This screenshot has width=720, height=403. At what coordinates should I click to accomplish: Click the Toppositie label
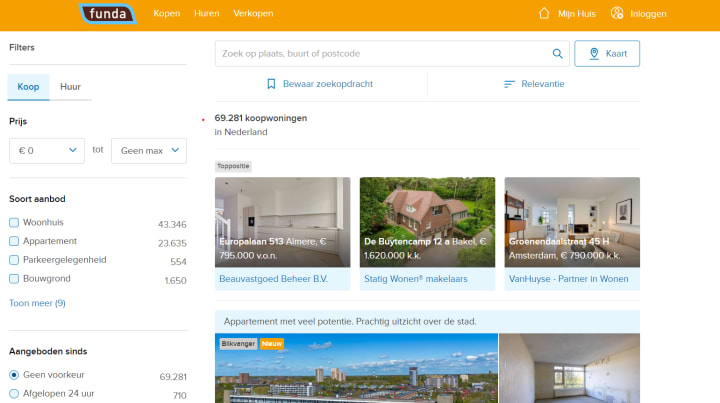click(x=233, y=166)
